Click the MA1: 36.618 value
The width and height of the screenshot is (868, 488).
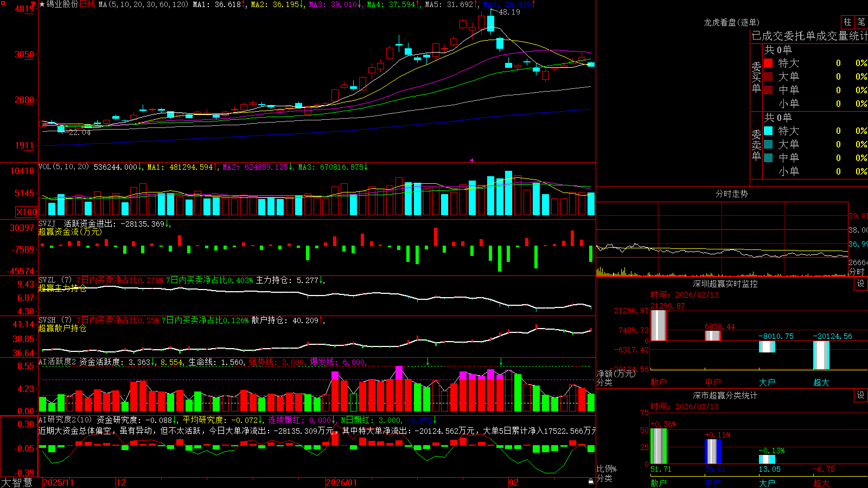pyautogui.click(x=217, y=4)
